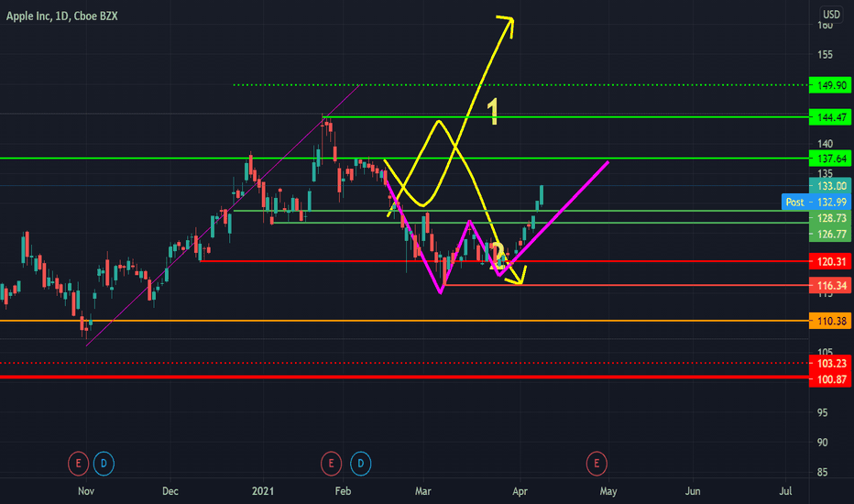Viewport: 854px width, 504px height.
Task: Open the USD currency selector
Action: 831,15
